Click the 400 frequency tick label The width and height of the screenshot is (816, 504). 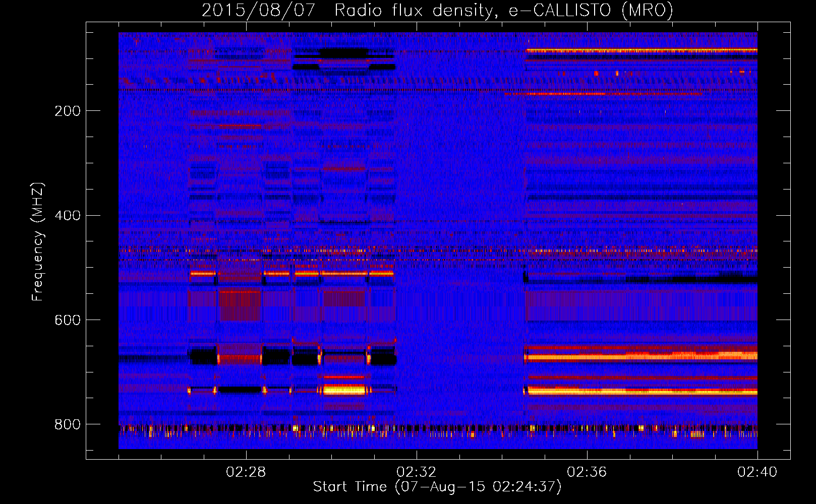tap(68, 216)
